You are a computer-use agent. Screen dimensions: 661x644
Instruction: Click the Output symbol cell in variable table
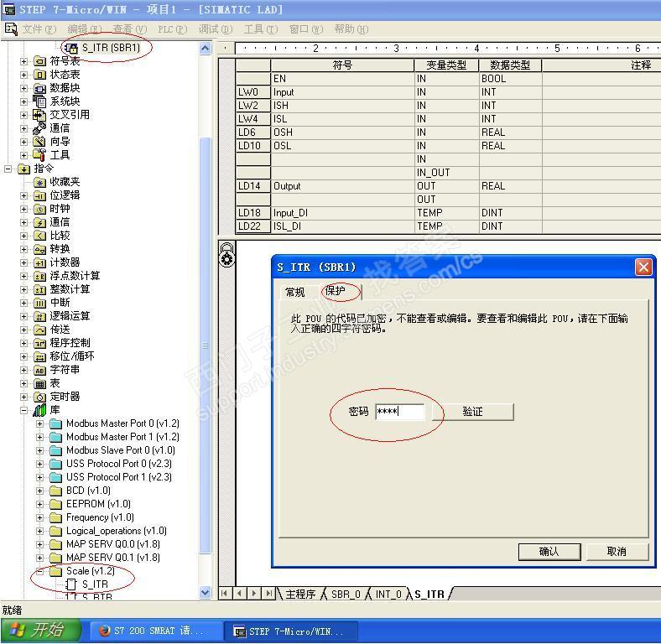click(x=342, y=186)
